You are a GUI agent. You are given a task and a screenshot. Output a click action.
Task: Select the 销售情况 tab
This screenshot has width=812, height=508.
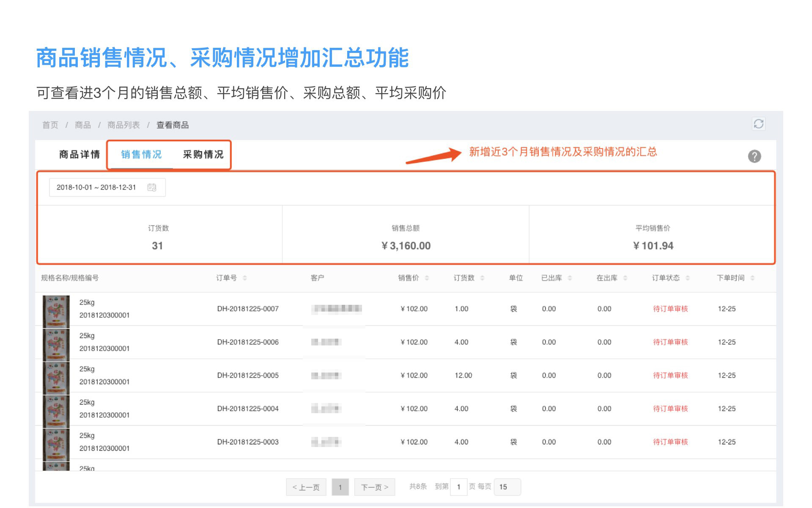pyautogui.click(x=141, y=155)
